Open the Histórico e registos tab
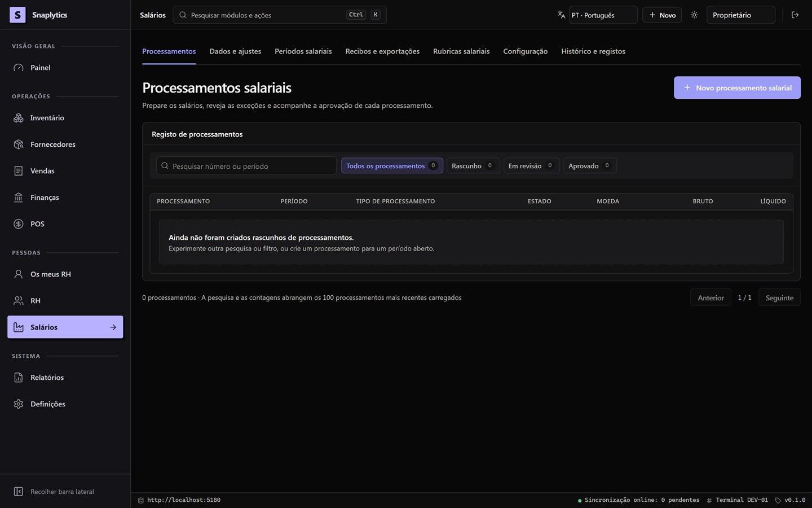 593,51
